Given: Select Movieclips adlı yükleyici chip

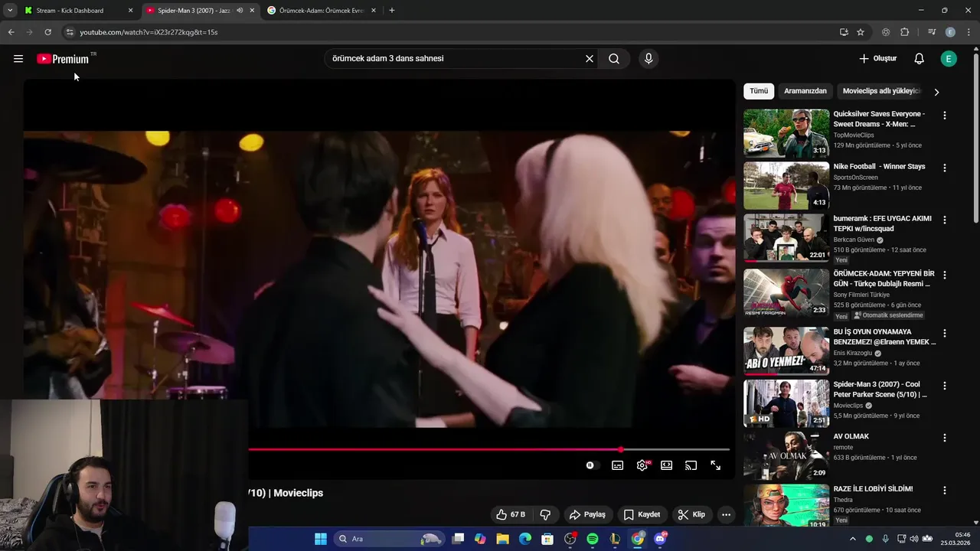Looking at the screenshot, I should click(880, 91).
